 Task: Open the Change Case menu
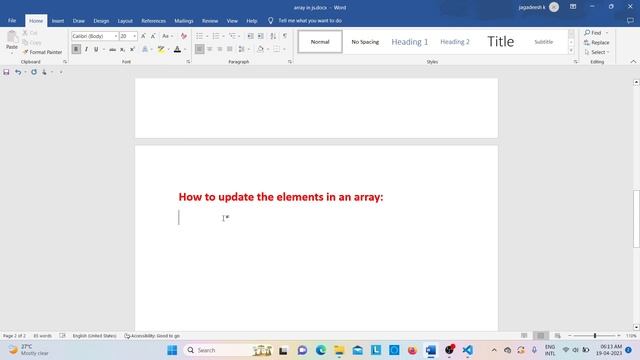pos(167,36)
